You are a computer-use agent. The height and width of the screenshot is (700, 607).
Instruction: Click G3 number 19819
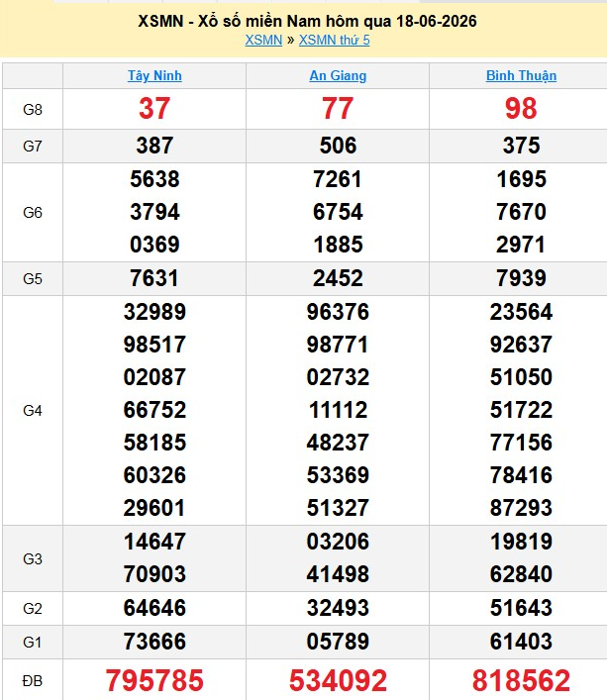[x=521, y=542]
